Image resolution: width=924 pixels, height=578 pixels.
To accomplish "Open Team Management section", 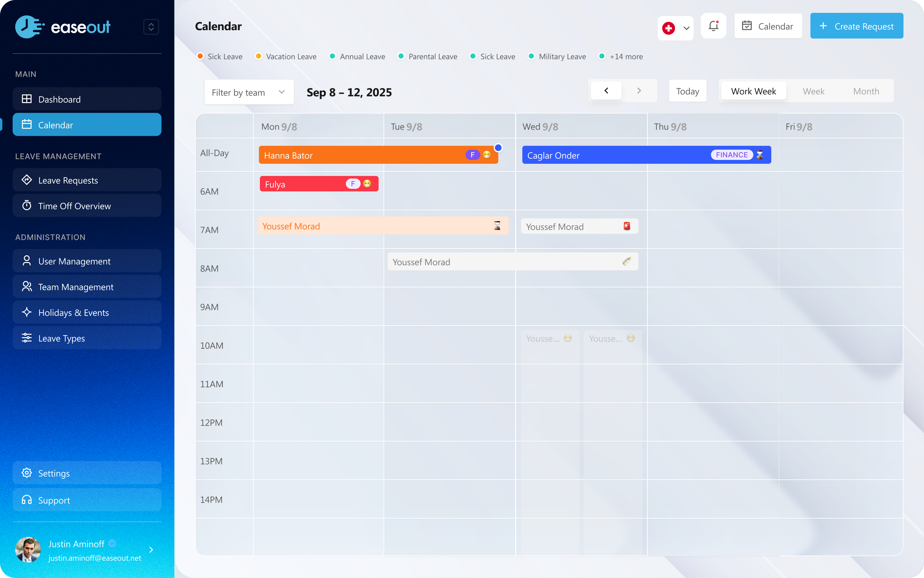I will 87,287.
